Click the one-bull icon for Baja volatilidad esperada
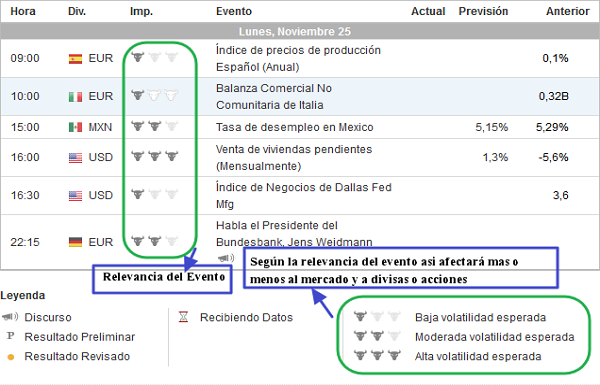This screenshot has height=385, width=600. click(x=377, y=316)
